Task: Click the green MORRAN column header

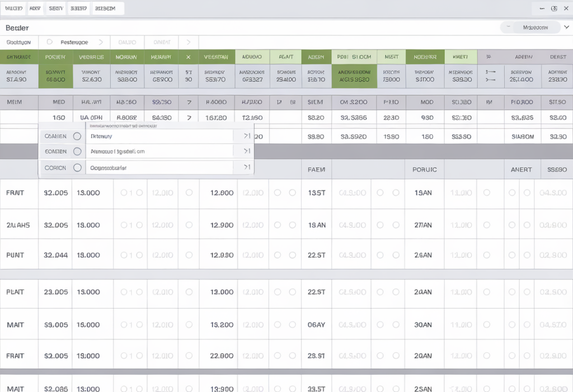Action: point(126,57)
